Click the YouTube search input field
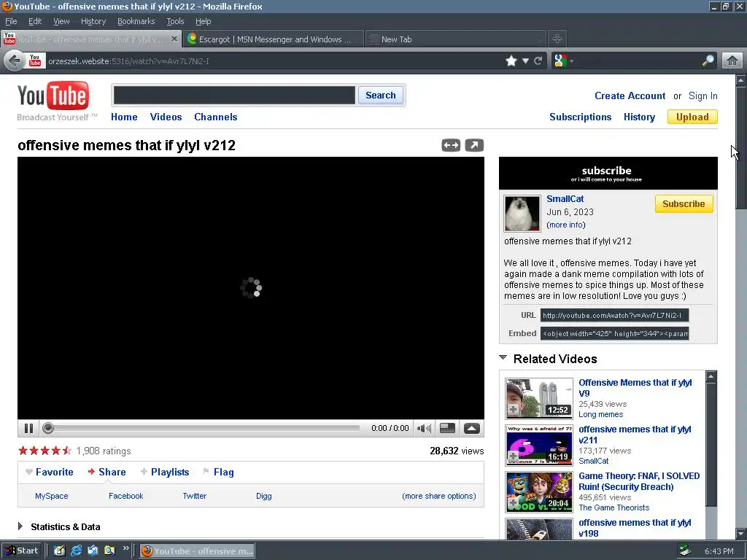 pos(234,96)
